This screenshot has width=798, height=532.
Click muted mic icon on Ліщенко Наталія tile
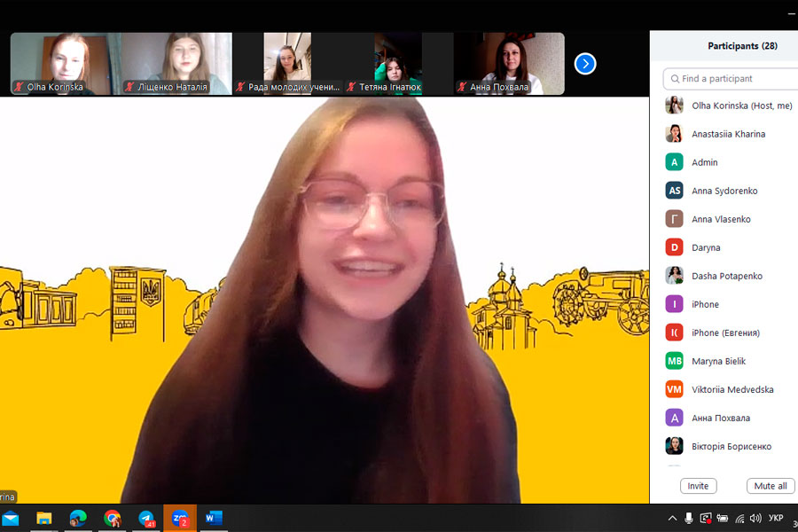coord(129,87)
